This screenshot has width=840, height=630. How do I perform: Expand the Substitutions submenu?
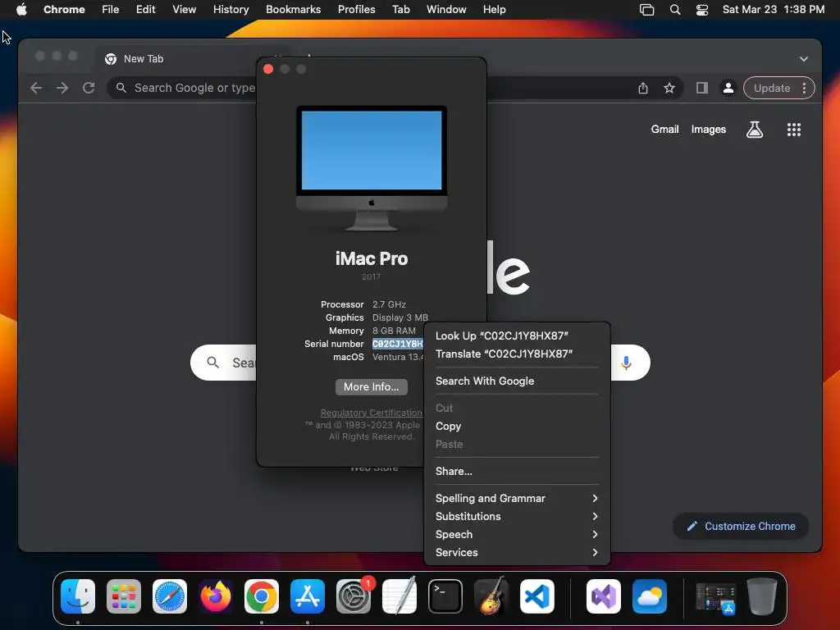pyautogui.click(x=517, y=517)
